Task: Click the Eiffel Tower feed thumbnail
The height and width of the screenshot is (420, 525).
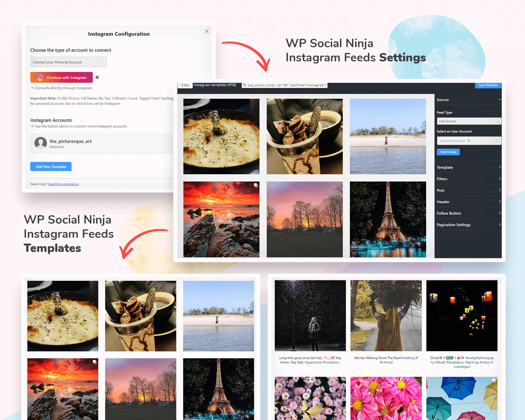Action: point(388,219)
